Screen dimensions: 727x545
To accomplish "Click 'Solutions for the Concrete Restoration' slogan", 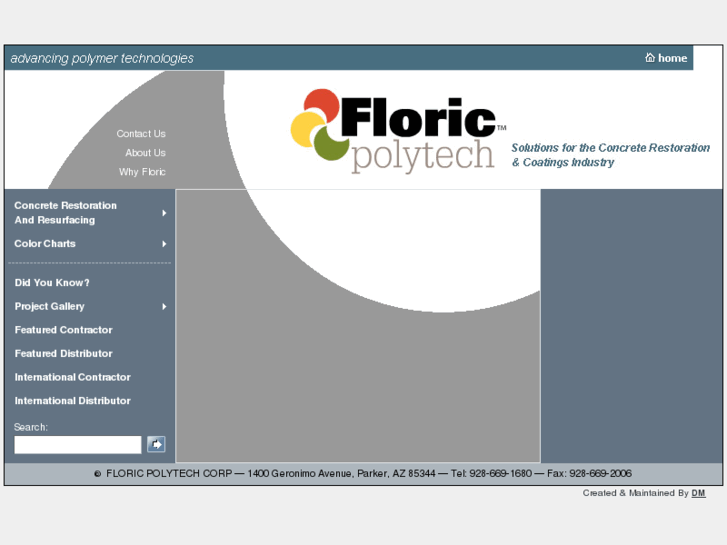I will [610, 147].
